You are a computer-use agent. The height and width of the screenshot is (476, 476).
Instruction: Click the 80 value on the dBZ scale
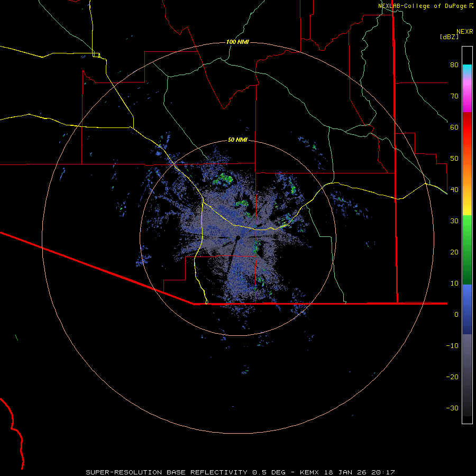(x=454, y=65)
